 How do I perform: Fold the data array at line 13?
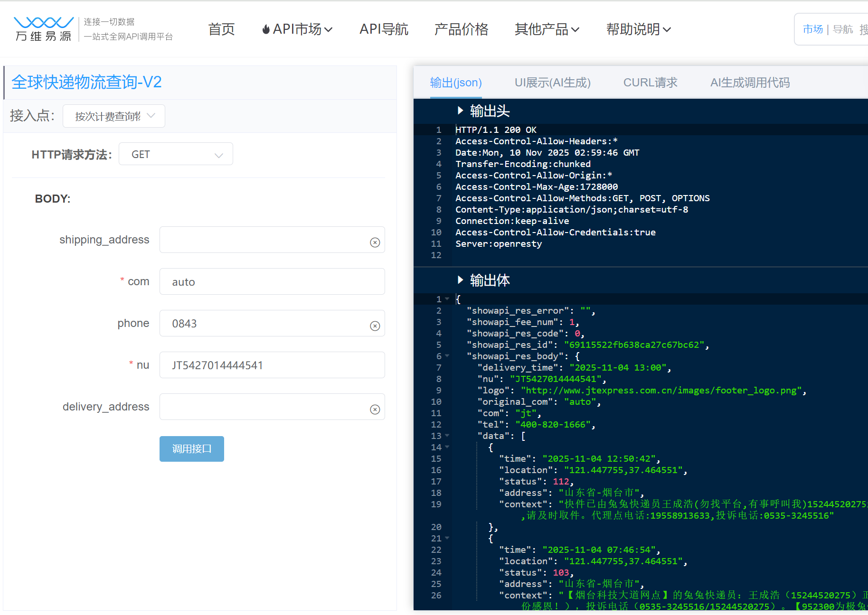[x=447, y=436]
